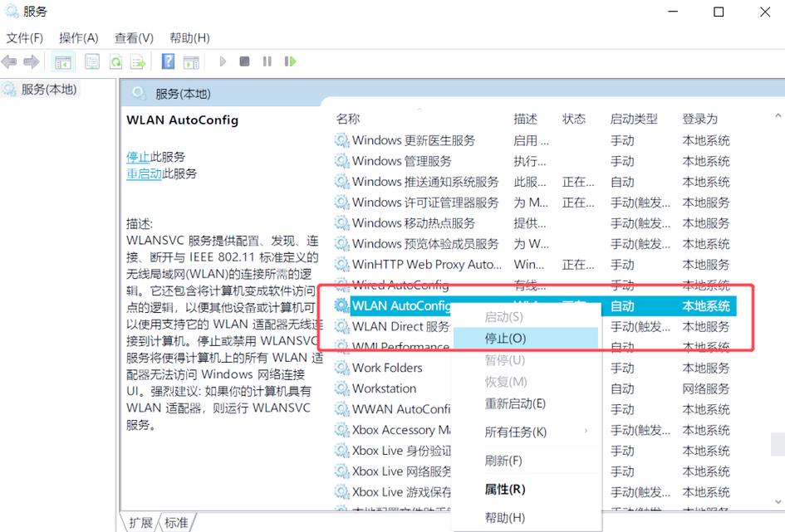
Task: Open the 操作(A) menu
Action: click(x=79, y=38)
